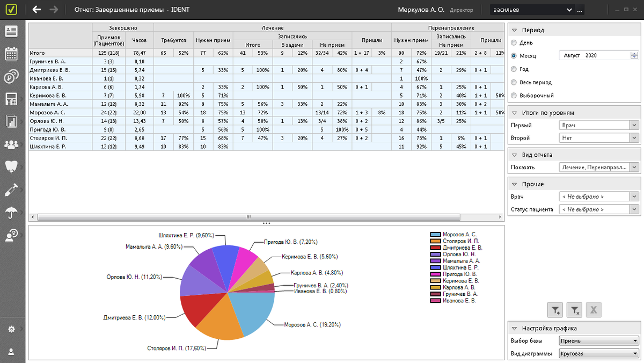This screenshot has height=363, width=644.
Task: Increase the month with stepper up arrow
Action: pyautogui.click(x=634, y=54)
